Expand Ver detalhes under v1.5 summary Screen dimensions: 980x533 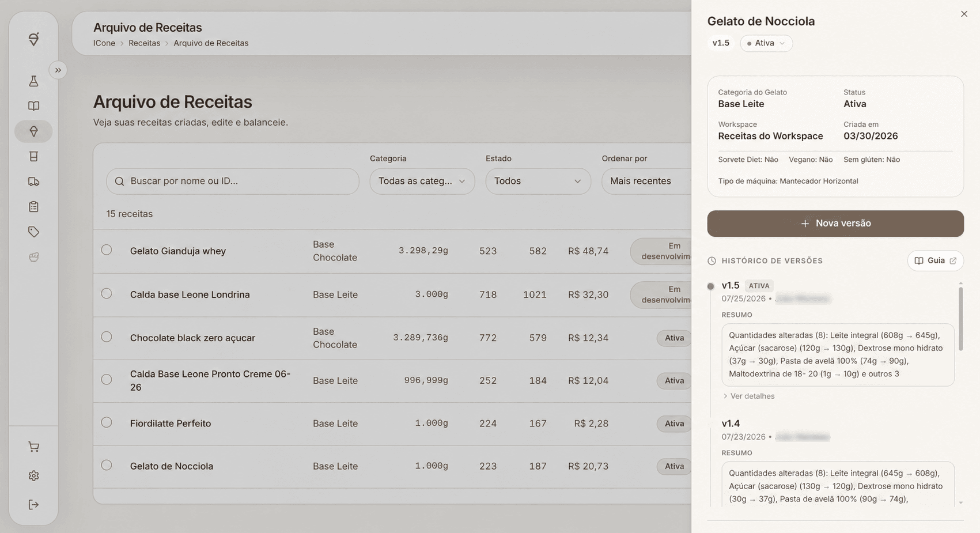[x=749, y=396]
